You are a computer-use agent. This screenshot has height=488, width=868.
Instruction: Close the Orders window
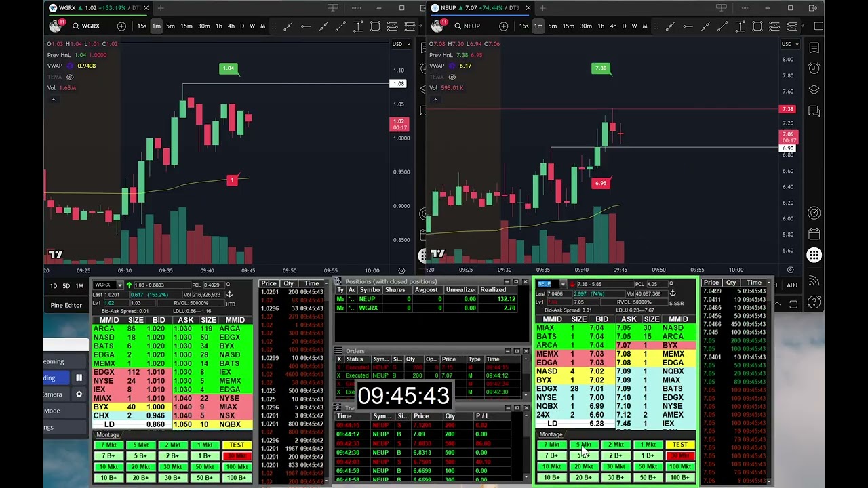tap(526, 351)
